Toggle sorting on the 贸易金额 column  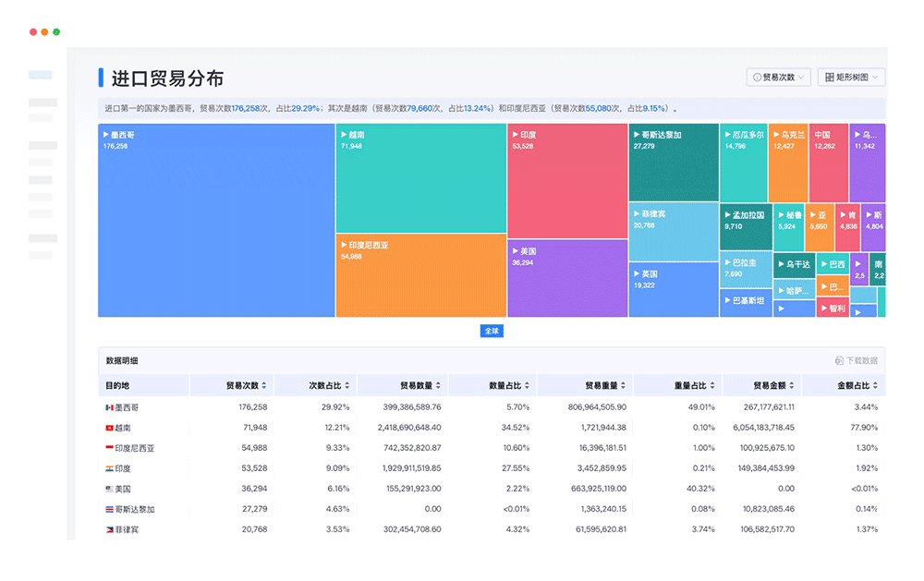[790, 385]
